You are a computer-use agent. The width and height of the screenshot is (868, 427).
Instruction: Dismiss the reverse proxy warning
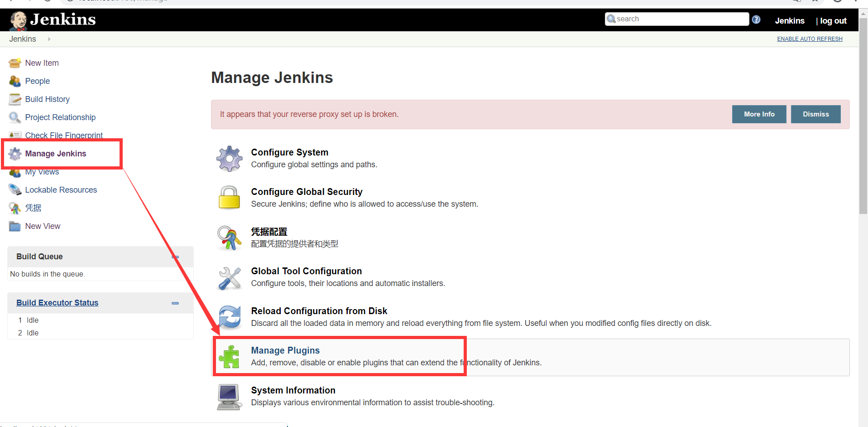pos(815,114)
